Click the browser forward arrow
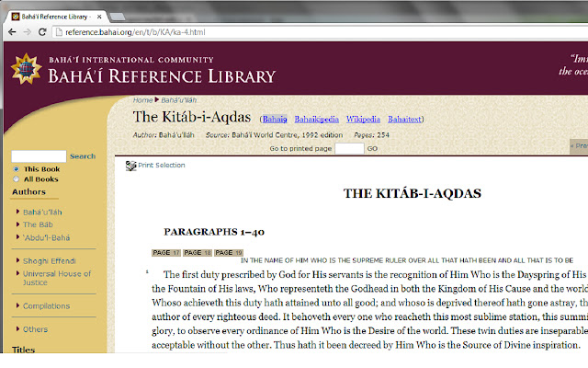The image size is (588, 368). [x=27, y=32]
